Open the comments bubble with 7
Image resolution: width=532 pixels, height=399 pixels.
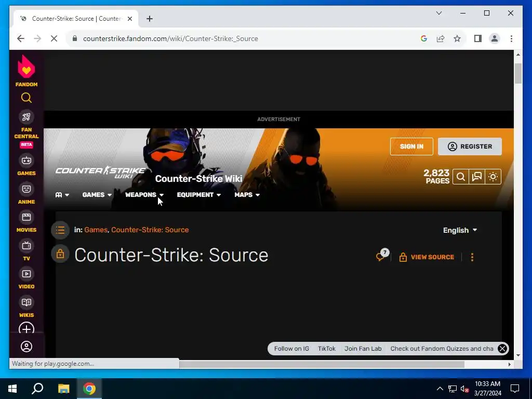[382, 255]
